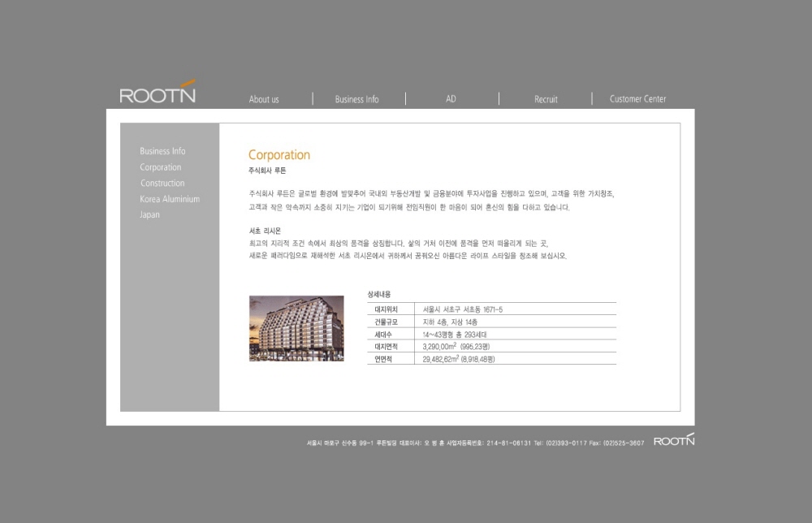Click the 세대수 row label

point(384,334)
